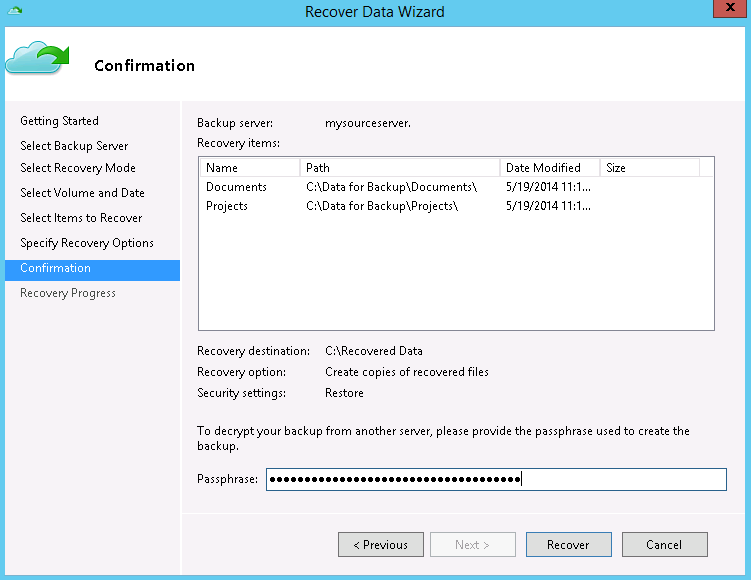The height and width of the screenshot is (580, 751).
Task: Open Select Volume and Date step
Action: click(82, 193)
